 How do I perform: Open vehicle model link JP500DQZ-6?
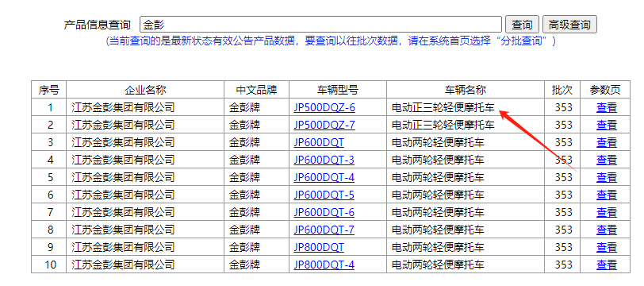[324, 108]
